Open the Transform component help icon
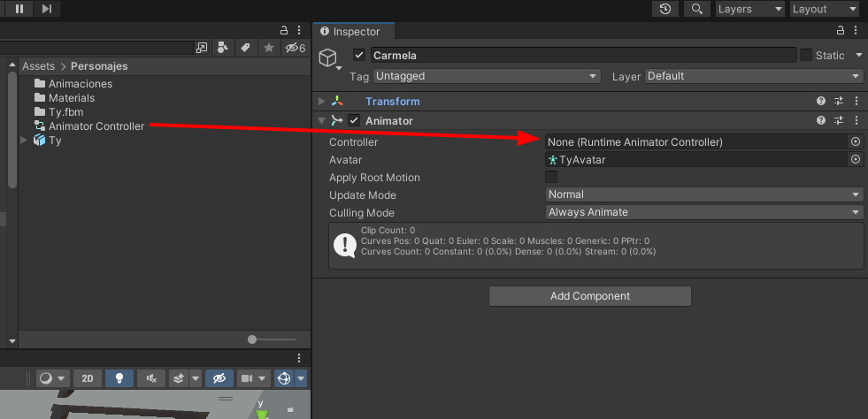This screenshot has width=868, height=419. coord(821,102)
